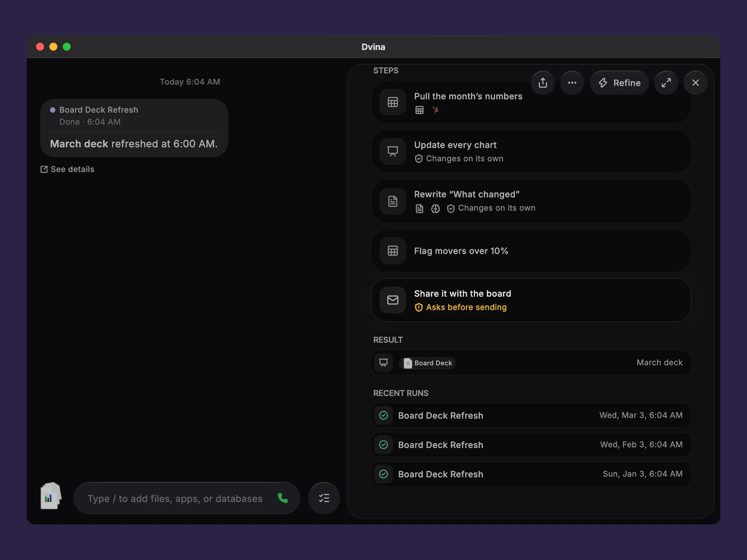Close the details panel with X
The width and height of the screenshot is (747, 560).
[x=695, y=83]
